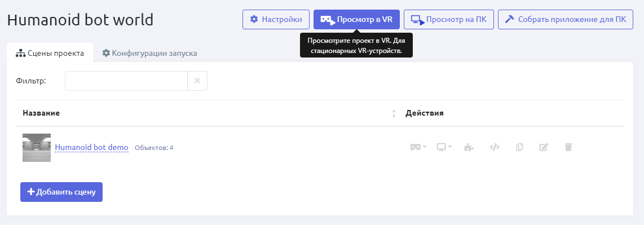Open the Humanoid bot demo scene thumbnail
The width and height of the screenshot is (644, 225).
(x=37, y=147)
